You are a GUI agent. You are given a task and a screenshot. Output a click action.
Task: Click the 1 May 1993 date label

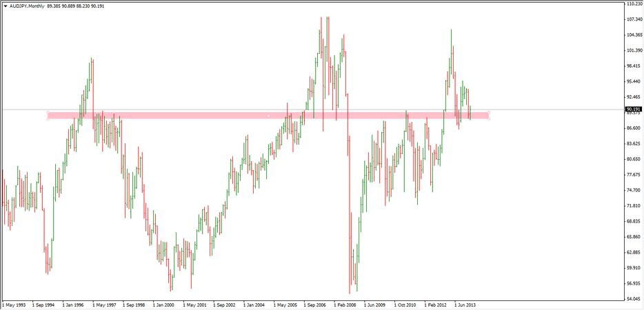[x=15, y=304]
